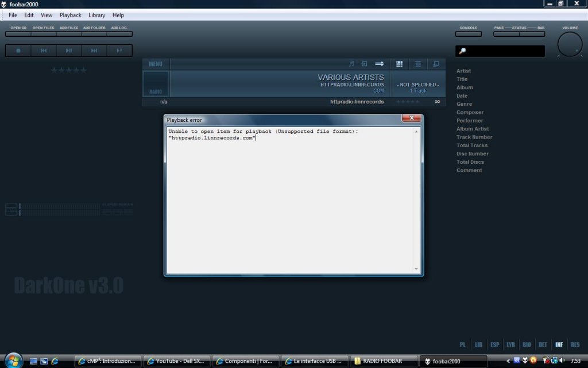Screen dimensions: 588x368
Task: Go to the previous track
Action: [x=44, y=51]
